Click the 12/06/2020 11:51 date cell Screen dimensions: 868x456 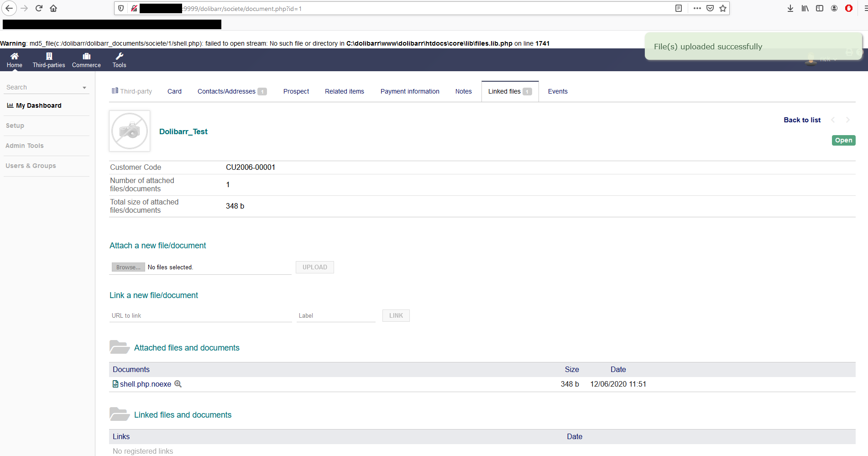618,384
